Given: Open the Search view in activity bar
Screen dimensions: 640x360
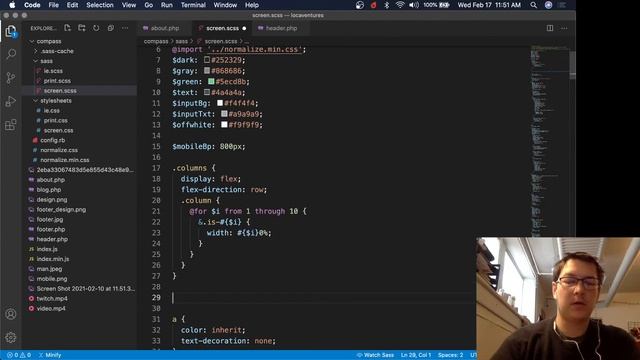Looking at the screenshot, I should coord(11,54).
